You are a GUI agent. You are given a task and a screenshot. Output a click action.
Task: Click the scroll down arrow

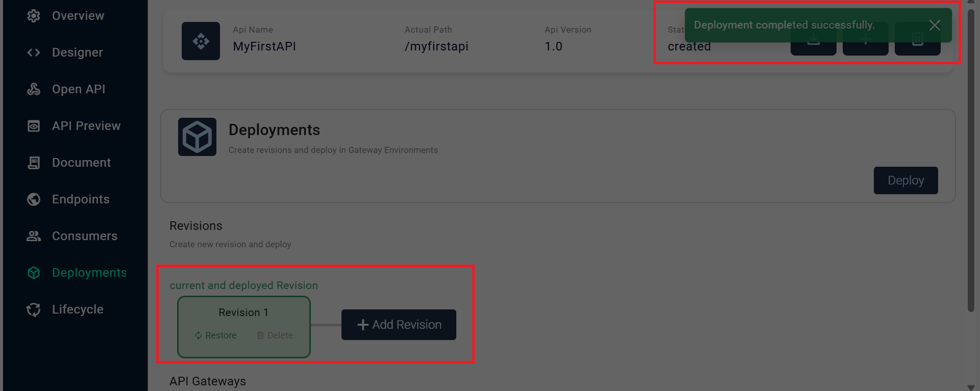(971, 387)
